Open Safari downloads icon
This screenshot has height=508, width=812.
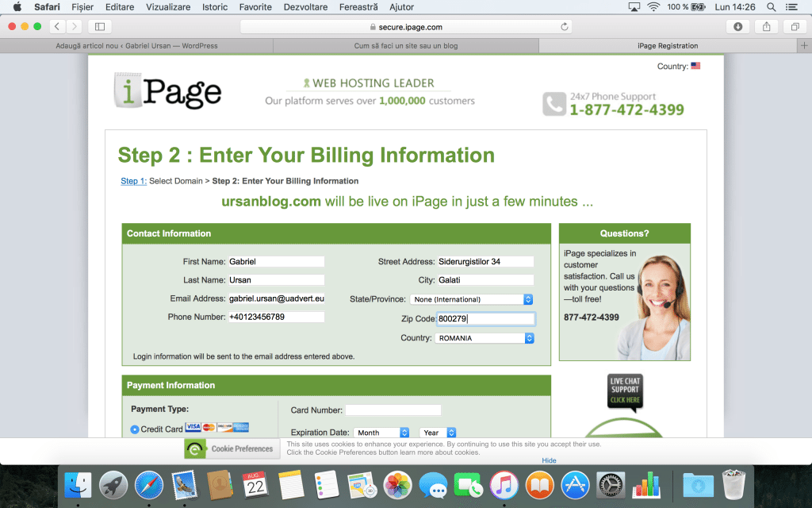point(738,26)
